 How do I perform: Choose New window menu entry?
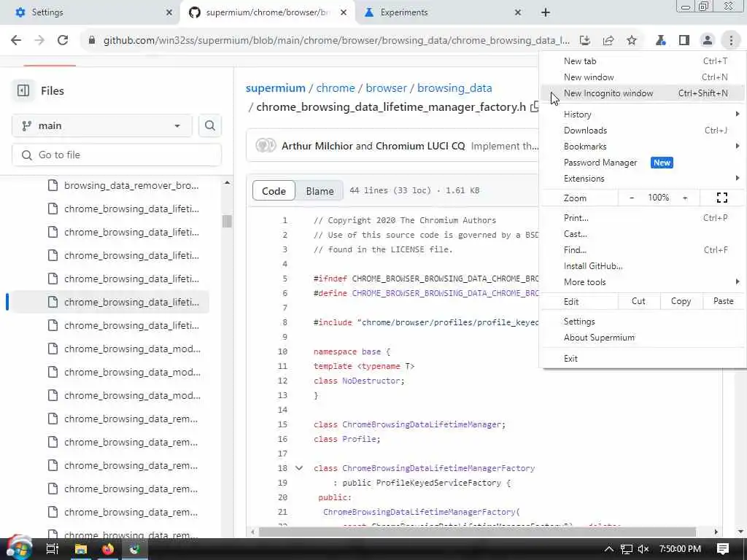tap(643, 77)
